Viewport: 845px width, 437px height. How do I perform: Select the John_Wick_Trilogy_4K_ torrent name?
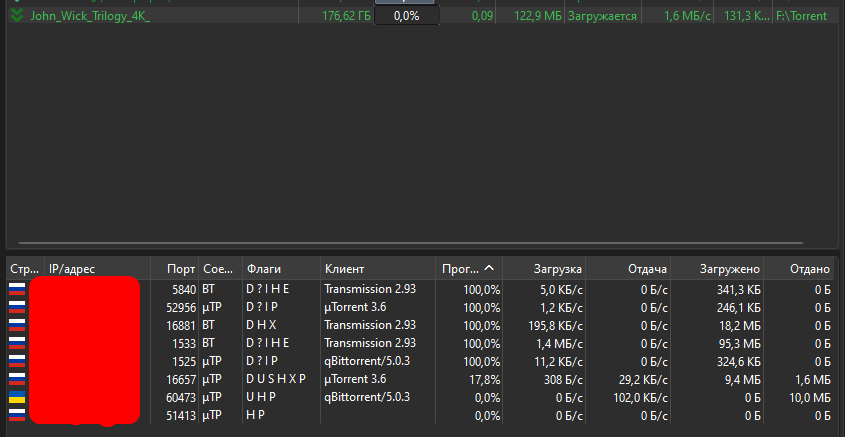click(90, 17)
